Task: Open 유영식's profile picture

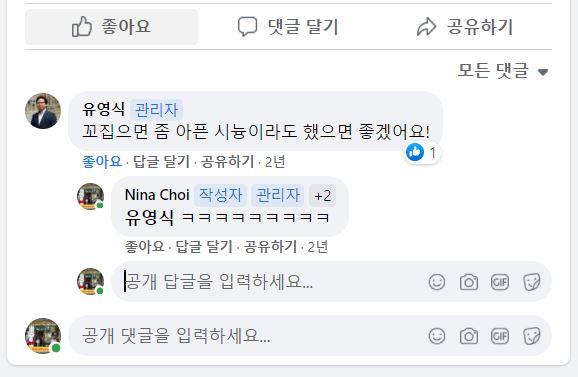Action: coord(43,111)
